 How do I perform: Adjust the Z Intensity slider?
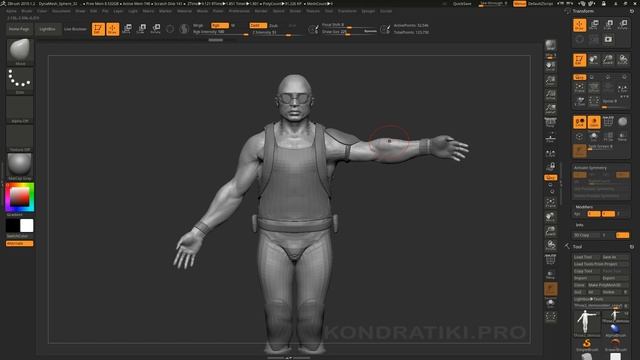[x=278, y=32]
